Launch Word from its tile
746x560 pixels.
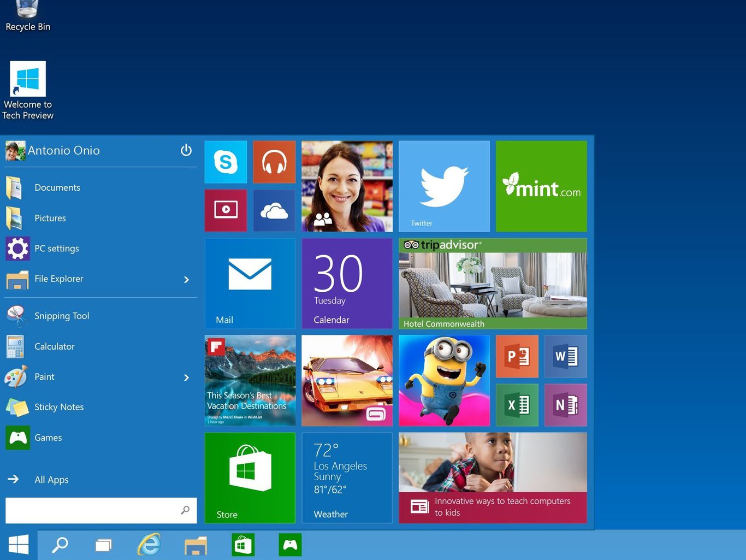(x=566, y=356)
